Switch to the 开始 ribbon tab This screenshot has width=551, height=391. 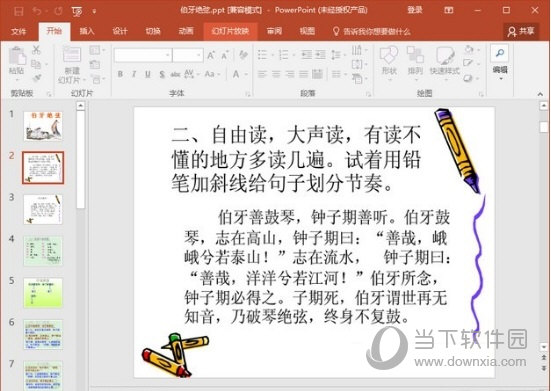point(54,31)
